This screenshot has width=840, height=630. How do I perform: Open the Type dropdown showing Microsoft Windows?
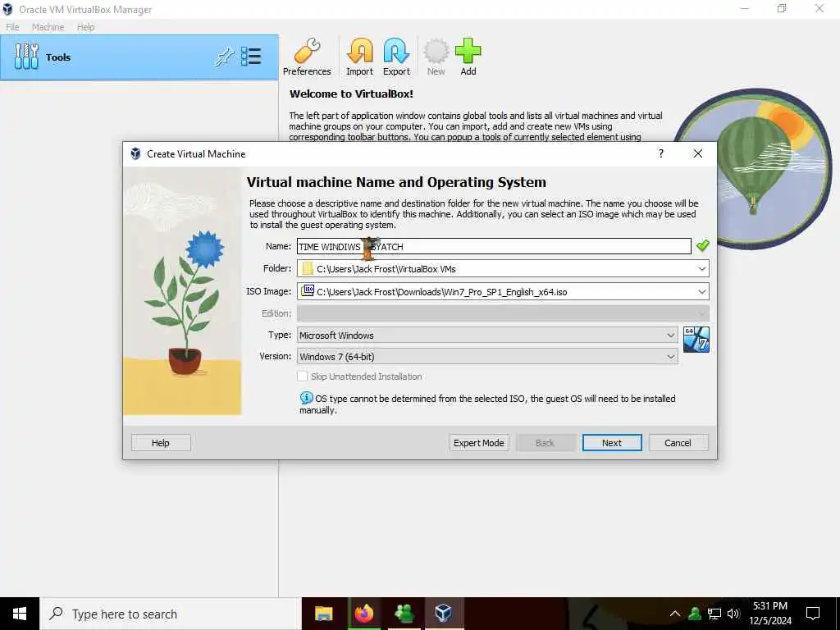pyautogui.click(x=487, y=335)
